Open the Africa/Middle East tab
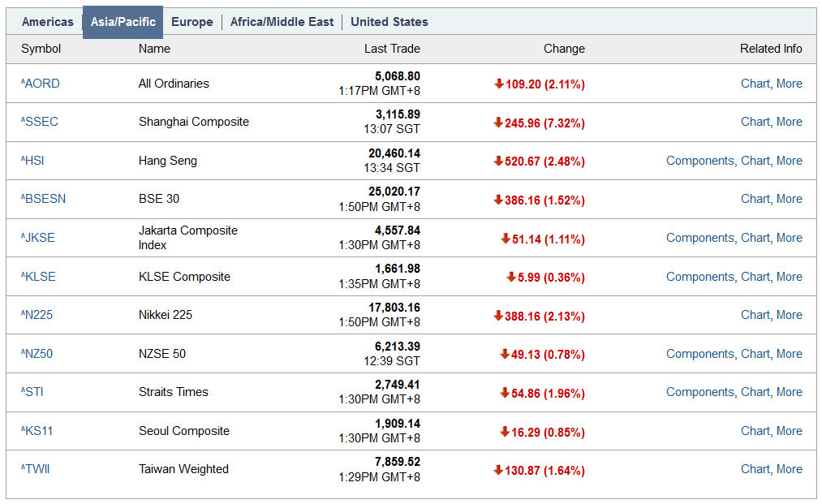822x504 pixels. pyautogui.click(x=282, y=22)
